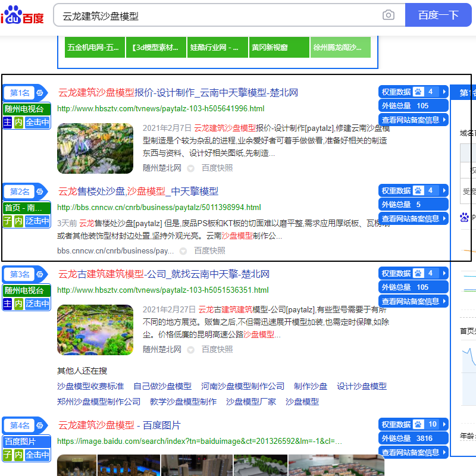
Task: Open 云龙建筑沙盘模型 - 百度图片 result
Action: [x=120, y=425]
